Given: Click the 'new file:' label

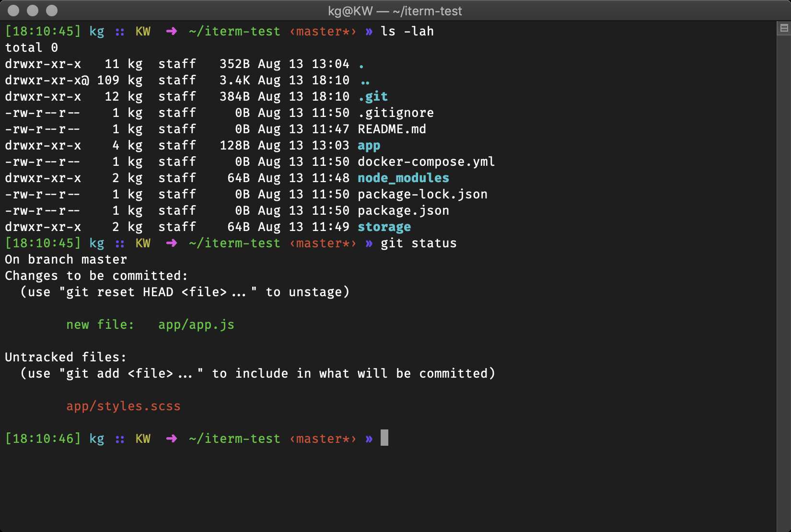Looking at the screenshot, I should pos(101,324).
